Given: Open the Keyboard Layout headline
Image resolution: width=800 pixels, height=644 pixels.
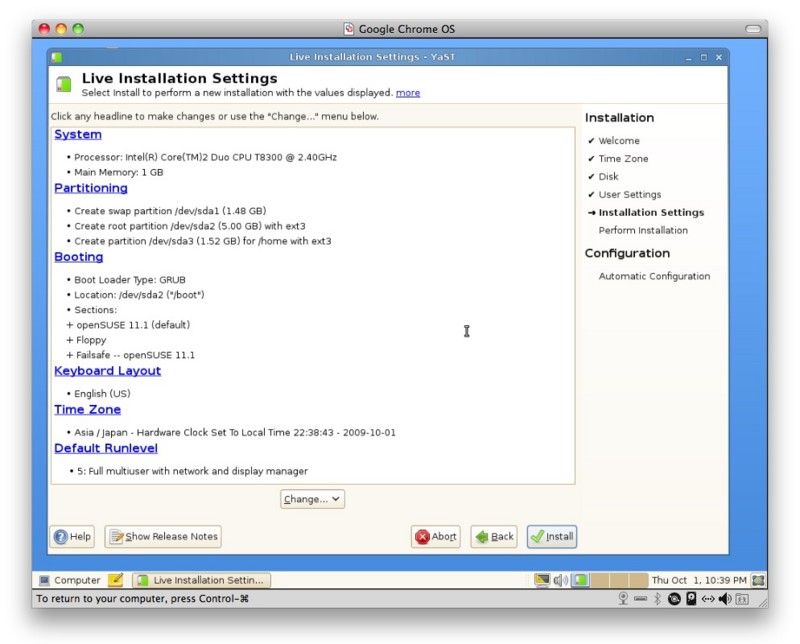Looking at the screenshot, I should tap(108, 371).
